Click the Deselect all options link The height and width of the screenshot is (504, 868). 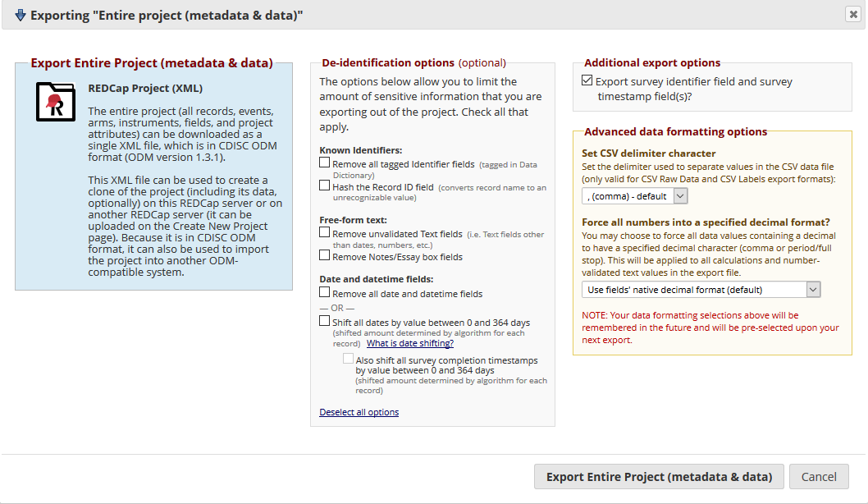(359, 412)
